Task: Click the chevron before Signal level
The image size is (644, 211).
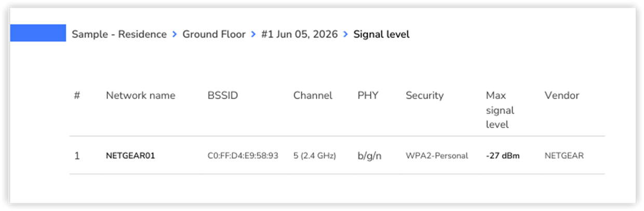Action: 345,35
